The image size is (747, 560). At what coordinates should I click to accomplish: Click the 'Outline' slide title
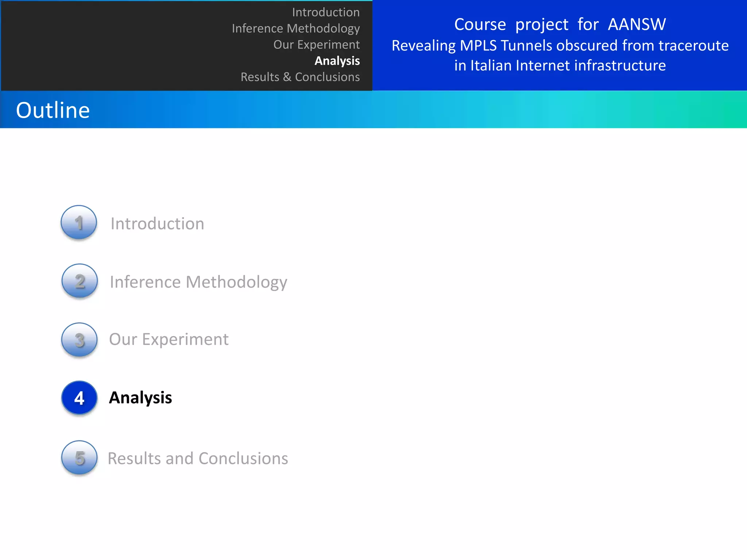pyautogui.click(x=53, y=110)
